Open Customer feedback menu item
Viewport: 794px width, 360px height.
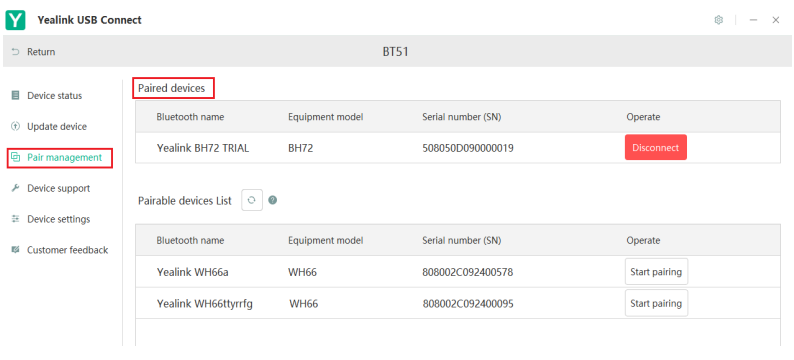coord(68,250)
